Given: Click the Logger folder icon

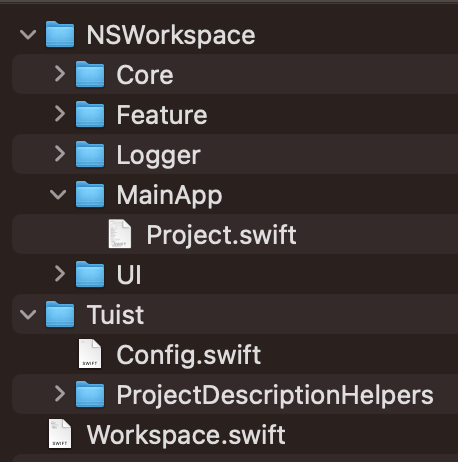Looking at the screenshot, I should coord(90,154).
